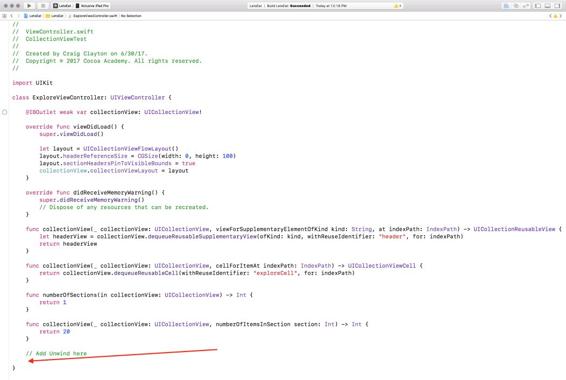
Task: Click the "header" string literal
Action: [391, 236]
